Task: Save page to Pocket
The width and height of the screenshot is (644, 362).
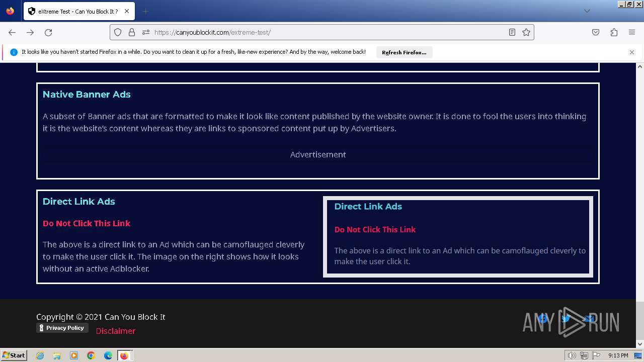Action: click(x=596, y=32)
